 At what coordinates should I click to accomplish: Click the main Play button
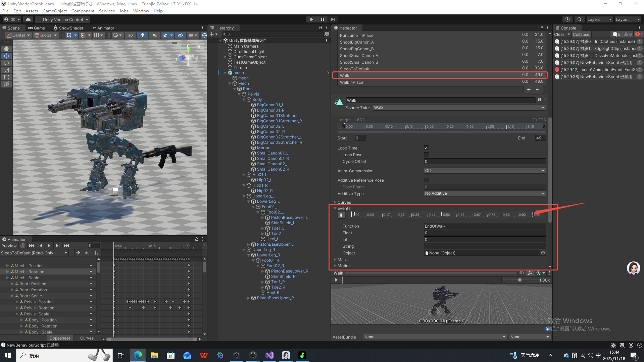point(311,19)
